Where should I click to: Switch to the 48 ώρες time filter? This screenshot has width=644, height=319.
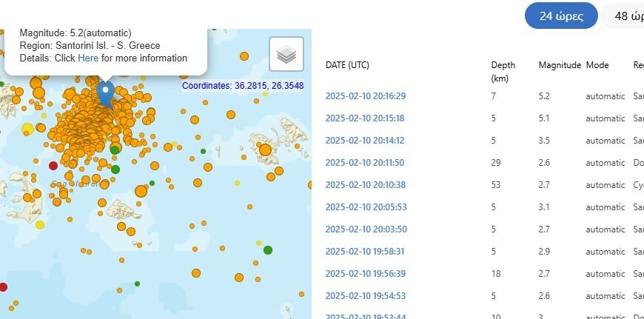[625, 16]
